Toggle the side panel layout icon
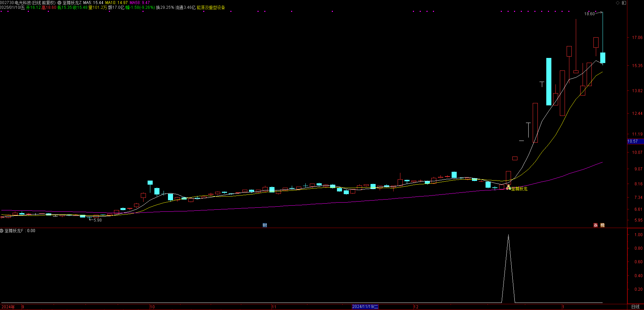 click(624, 3)
